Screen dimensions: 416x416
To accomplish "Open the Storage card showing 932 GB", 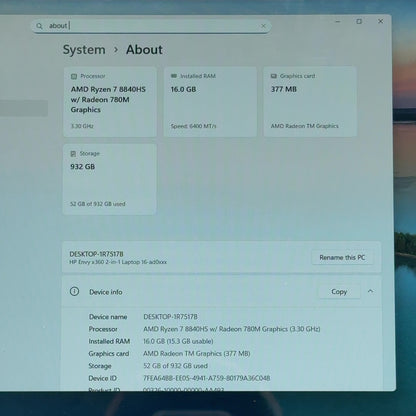I will click(x=109, y=179).
